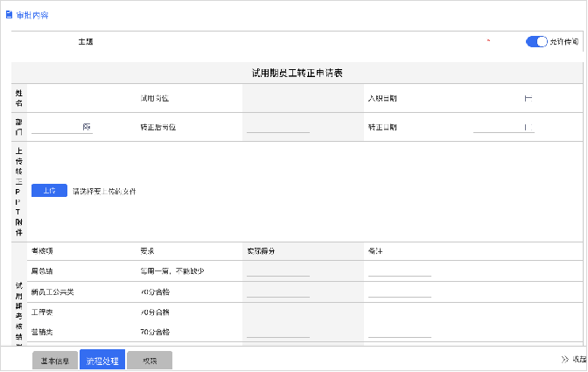Click the department picker icon in 部门 field

coord(87,127)
